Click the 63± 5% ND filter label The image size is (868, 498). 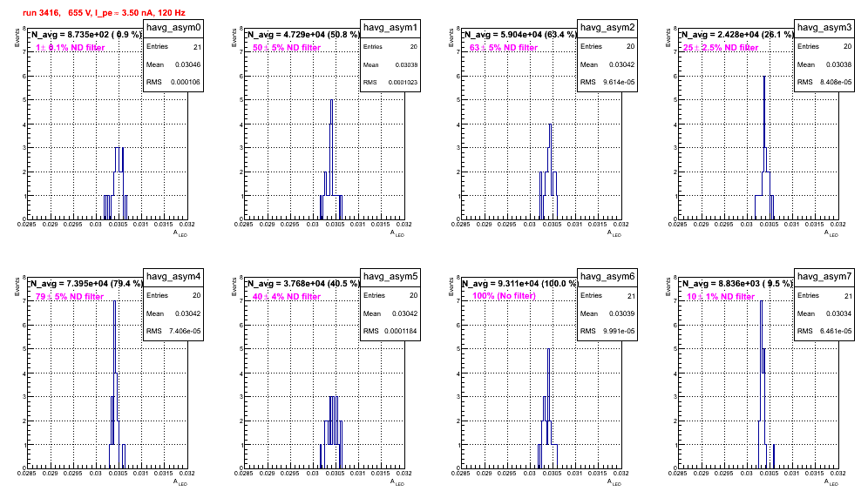(x=504, y=48)
